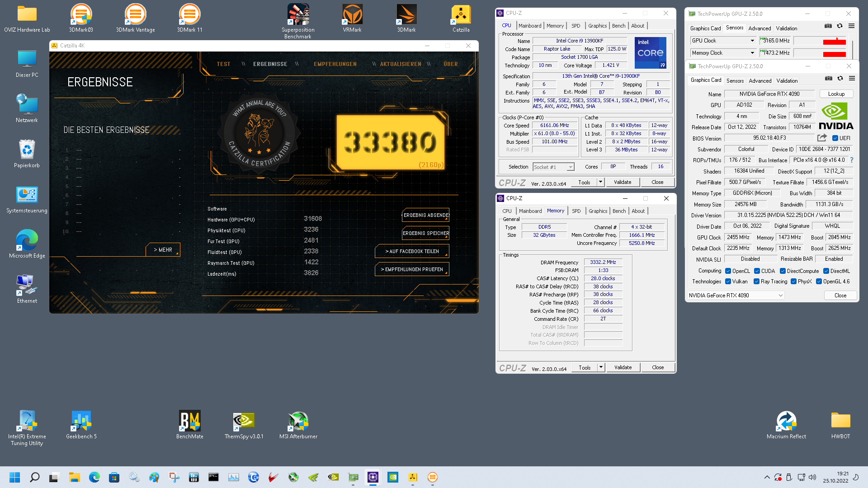Open the HWBOT folder on the desktop
The image size is (868, 488).
[x=840, y=425]
